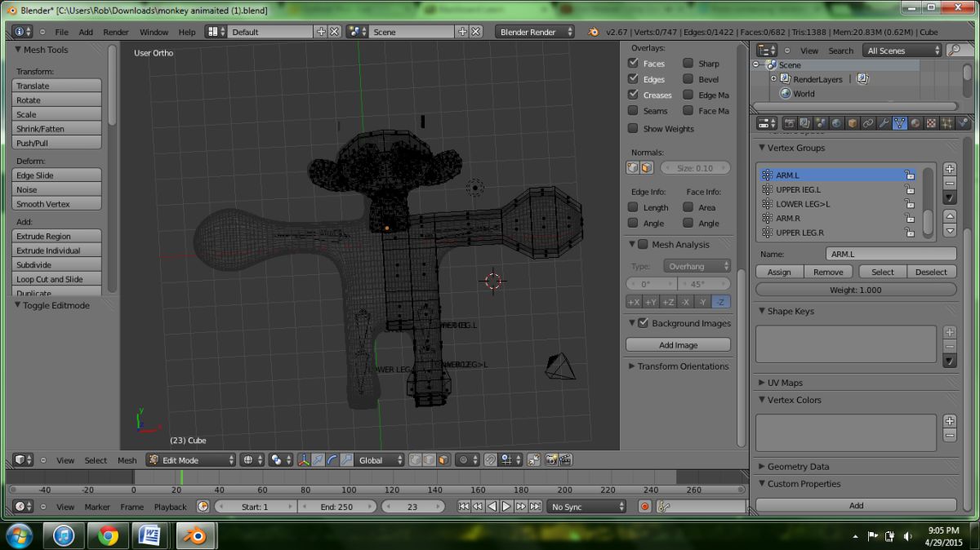Click the Translate tool button

tap(57, 86)
